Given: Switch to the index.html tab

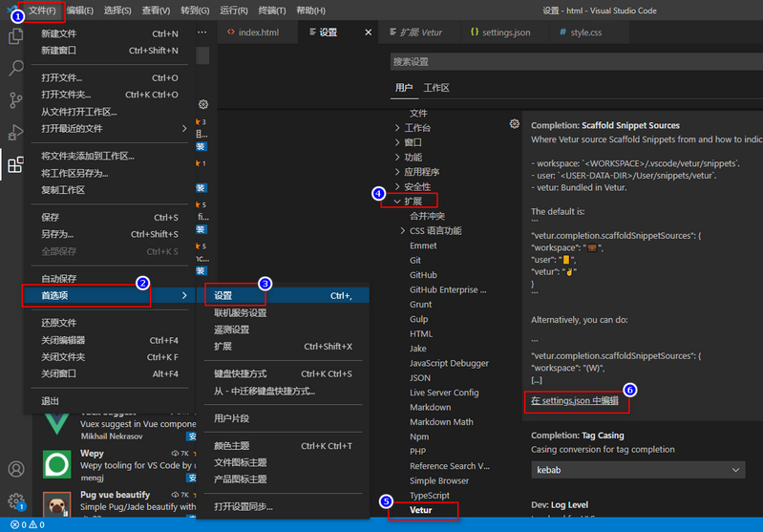Looking at the screenshot, I should [258, 32].
